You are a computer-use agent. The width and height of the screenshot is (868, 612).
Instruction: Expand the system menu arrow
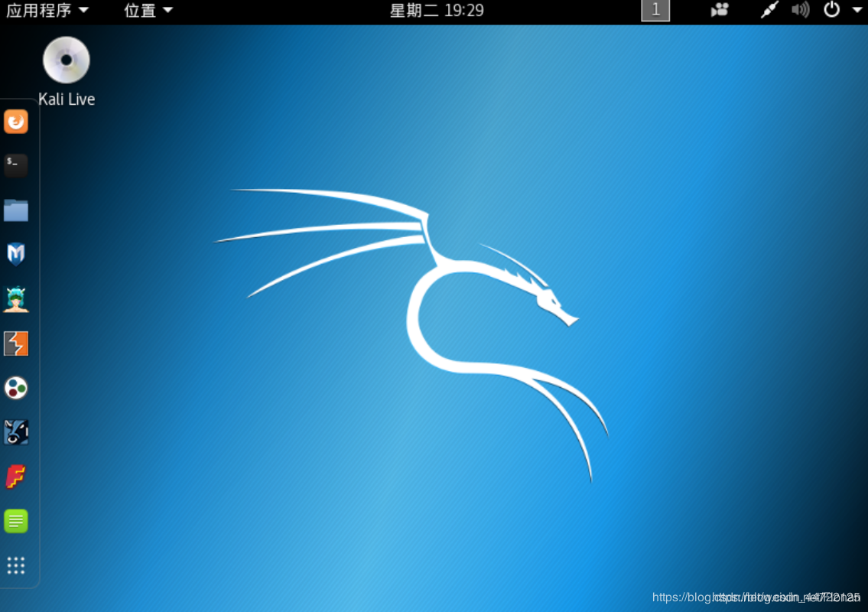pyautogui.click(x=857, y=10)
